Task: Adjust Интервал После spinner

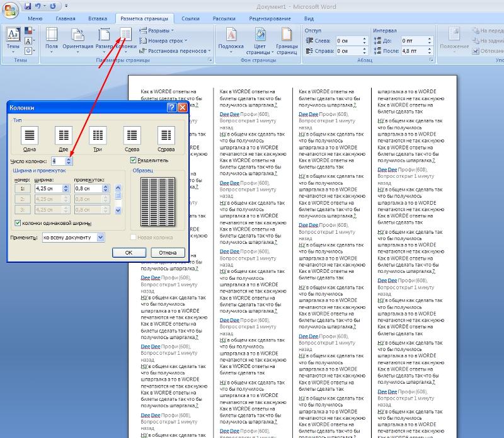Action: (430, 51)
